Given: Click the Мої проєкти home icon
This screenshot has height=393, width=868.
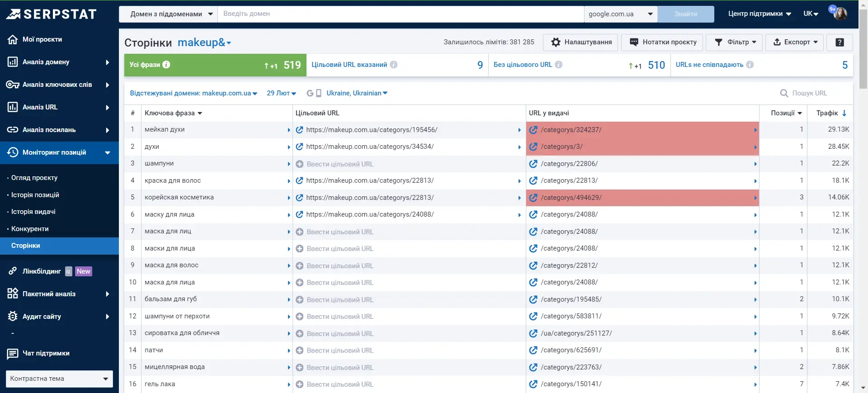Looking at the screenshot, I should point(13,39).
